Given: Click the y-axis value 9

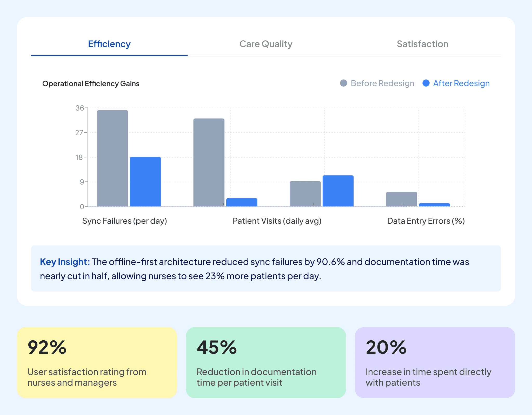Looking at the screenshot, I should pos(82,182).
